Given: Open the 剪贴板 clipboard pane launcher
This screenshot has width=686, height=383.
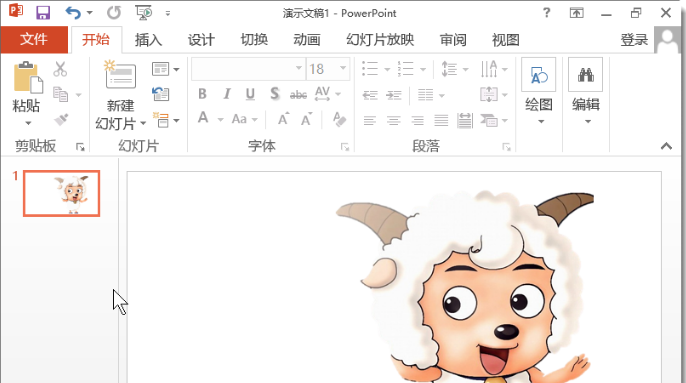Looking at the screenshot, I should [x=80, y=147].
